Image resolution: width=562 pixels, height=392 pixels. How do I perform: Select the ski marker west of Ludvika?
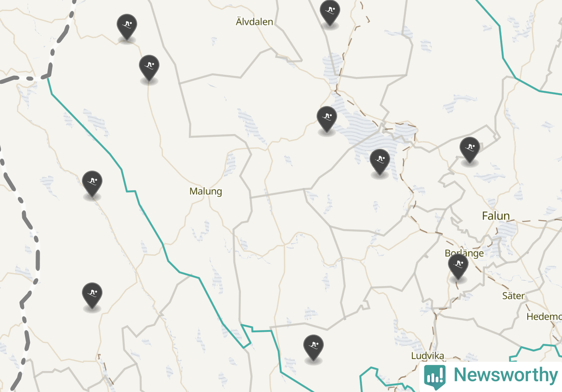(x=314, y=346)
